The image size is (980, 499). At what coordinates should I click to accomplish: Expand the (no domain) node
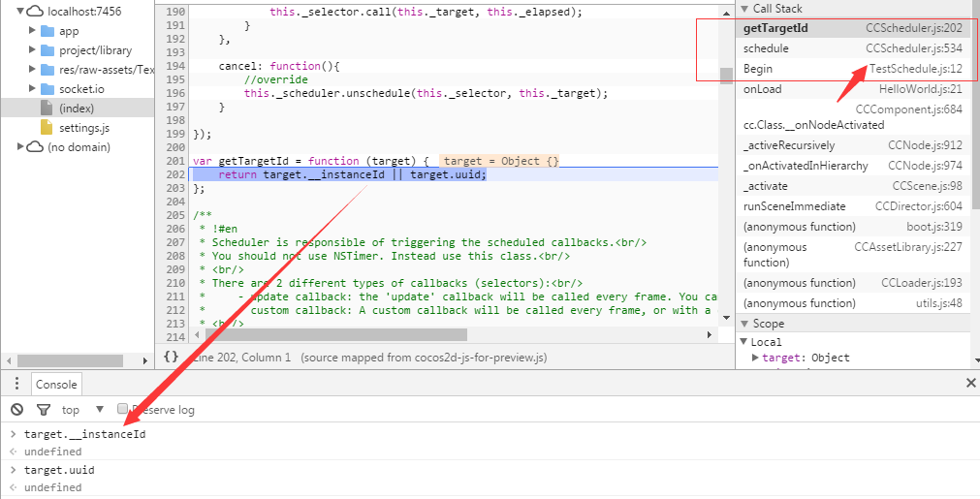(20, 146)
